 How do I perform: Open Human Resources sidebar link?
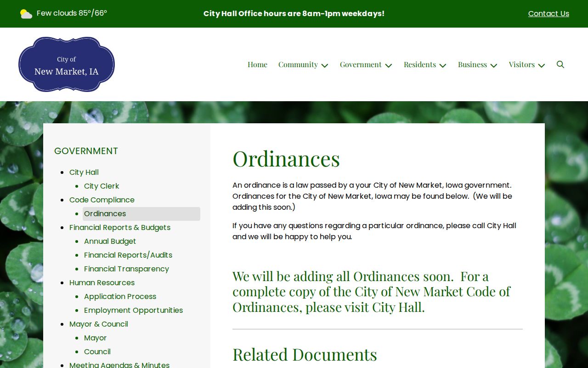(102, 282)
